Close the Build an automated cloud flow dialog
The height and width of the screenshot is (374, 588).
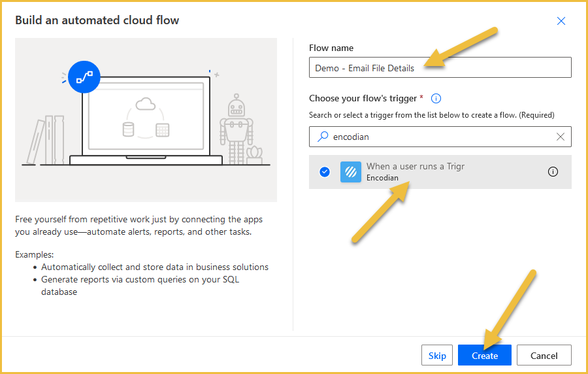tap(561, 21)
